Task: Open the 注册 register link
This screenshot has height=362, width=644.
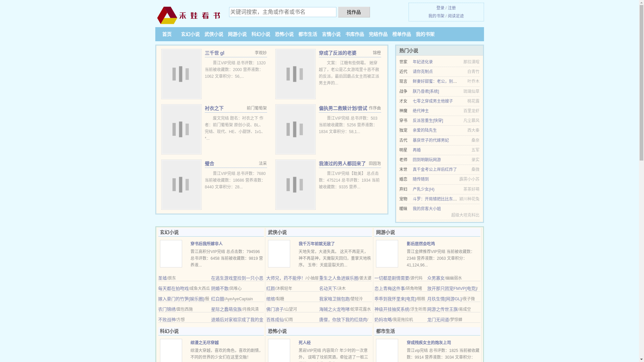Action: [x=452, y=8]
